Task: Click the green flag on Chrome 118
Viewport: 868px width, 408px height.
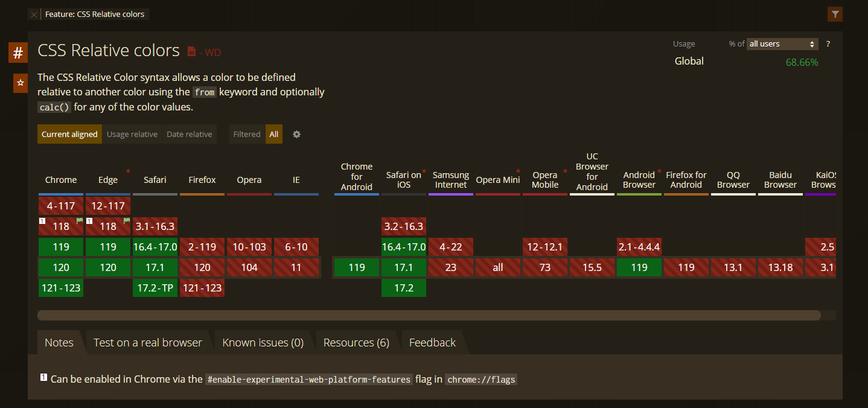Action: point(79,222)
